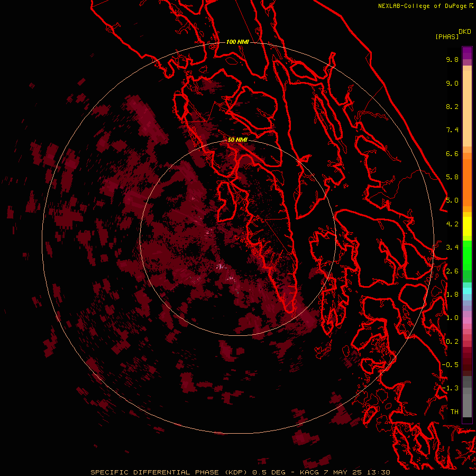This screenshot has width=476, height=476.
Task: Click the 4.2 color scale value
Action: click(x=452, y=224)
